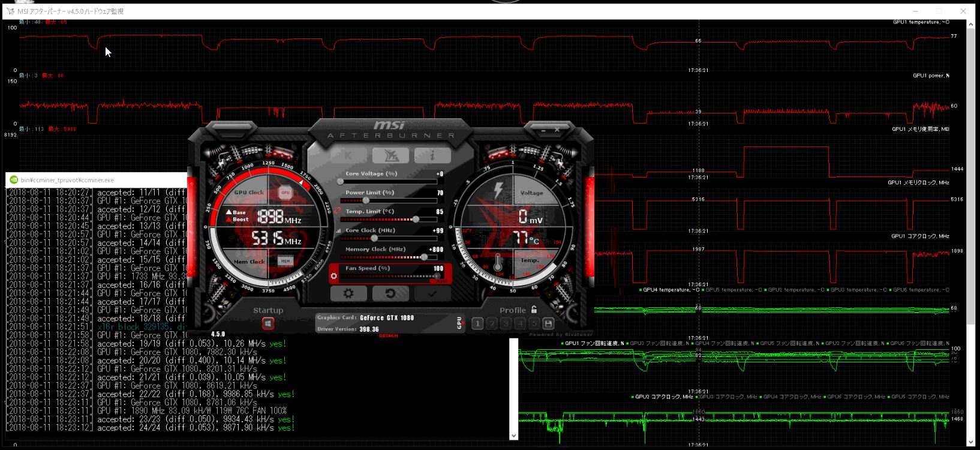Click the GPU1 コアクロック graph label
The height and width of the screenshot is (450, 980).
pyautogui.click(x=920, y=236)
